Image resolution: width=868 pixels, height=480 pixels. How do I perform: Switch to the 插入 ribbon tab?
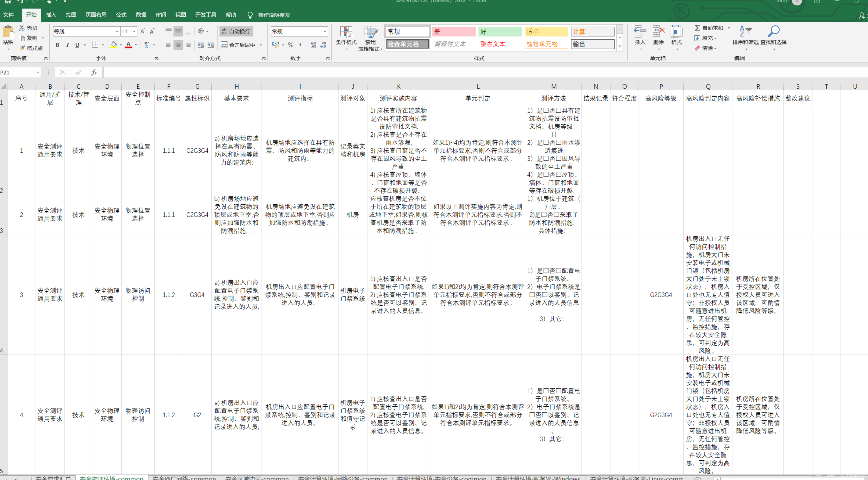[x=51, y=15]
